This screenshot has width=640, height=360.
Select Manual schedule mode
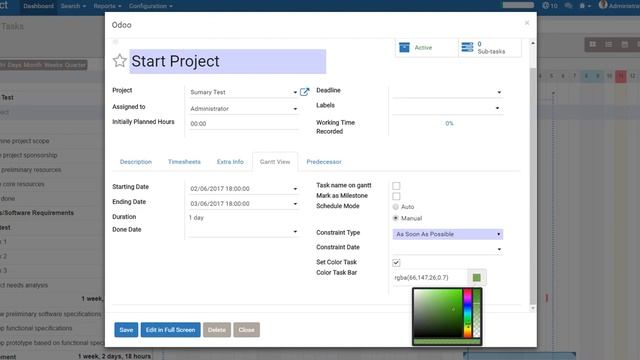pos(396,218)
